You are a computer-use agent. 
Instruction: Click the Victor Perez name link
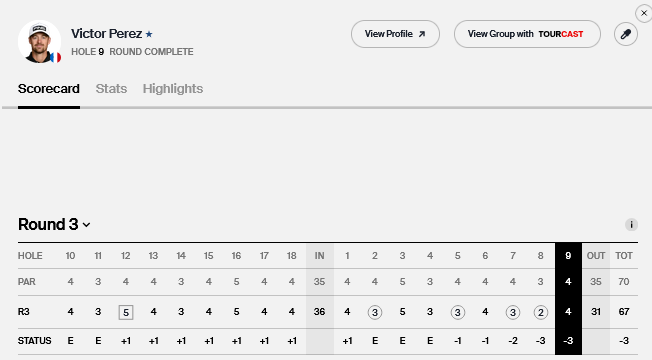106,34
